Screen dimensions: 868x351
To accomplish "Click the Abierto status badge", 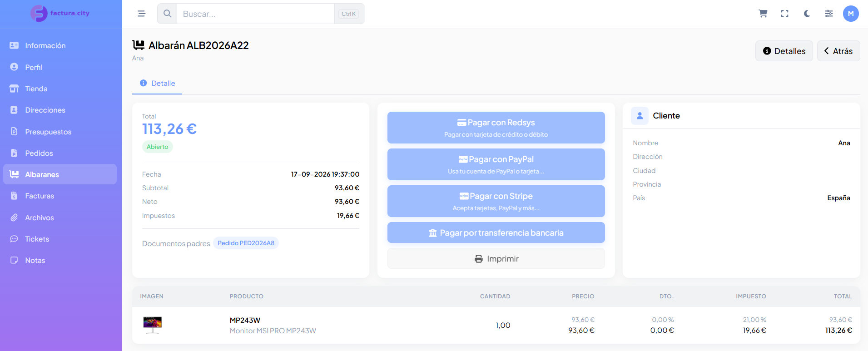I will click(x=157, y=147).
